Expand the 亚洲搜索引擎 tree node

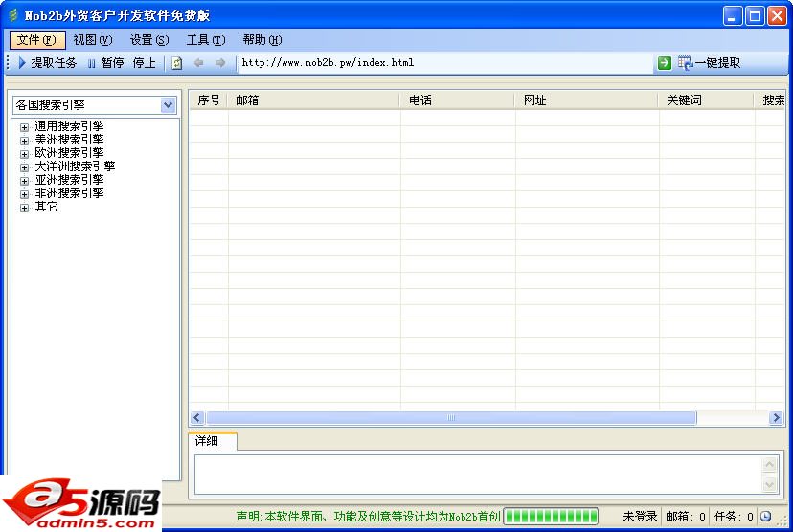click(24, 181)
